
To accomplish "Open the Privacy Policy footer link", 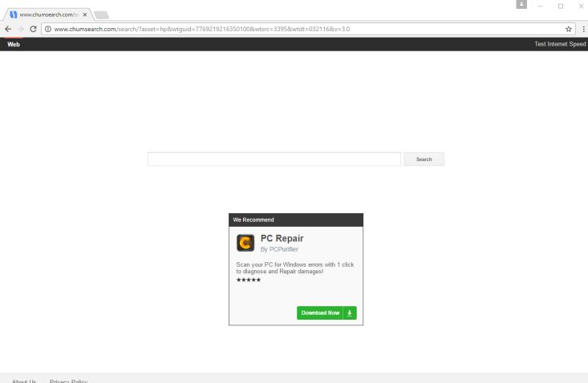I will pyautogui.click(x=68, y=381).
